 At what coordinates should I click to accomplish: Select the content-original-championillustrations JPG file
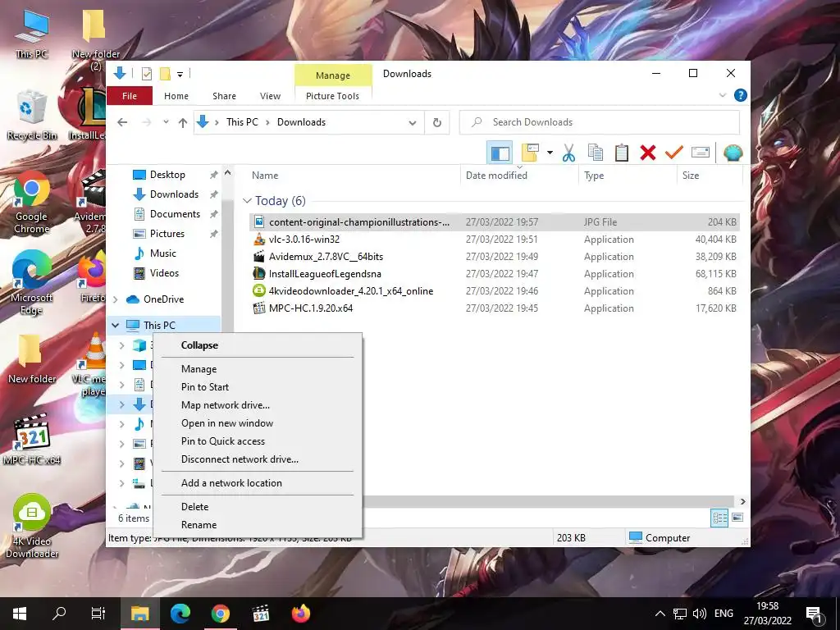(494, 222)
